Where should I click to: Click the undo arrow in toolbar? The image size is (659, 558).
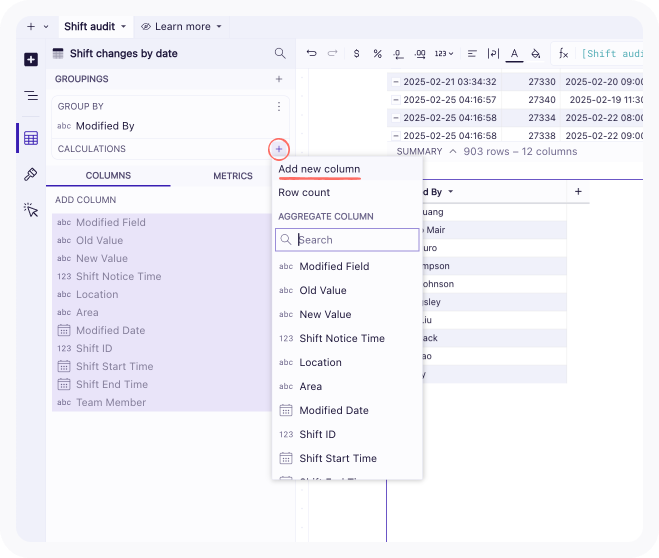(311, 53)
